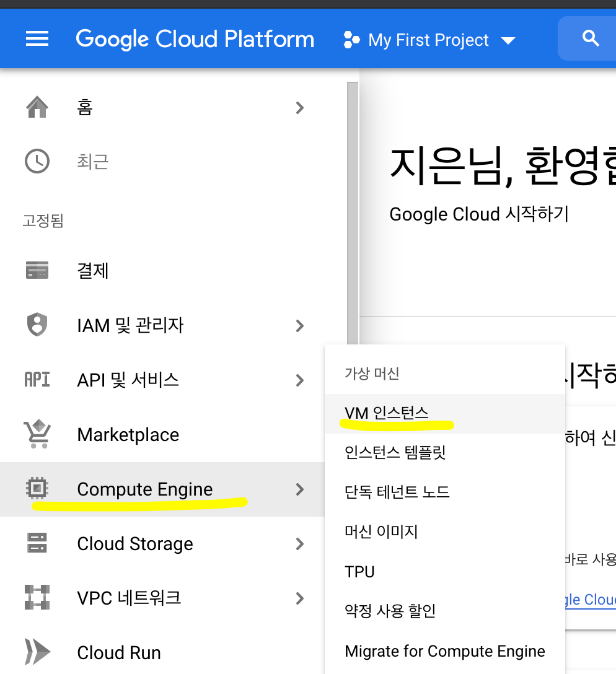Click the search magnifier icon
616x674 pixels.
pos(591,38)
